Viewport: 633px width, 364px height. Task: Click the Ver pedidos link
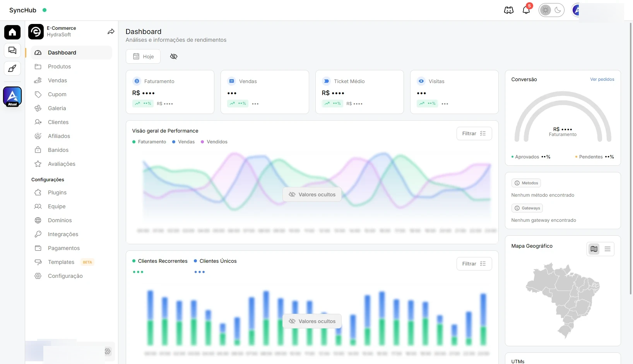click(x=602, y=79)
